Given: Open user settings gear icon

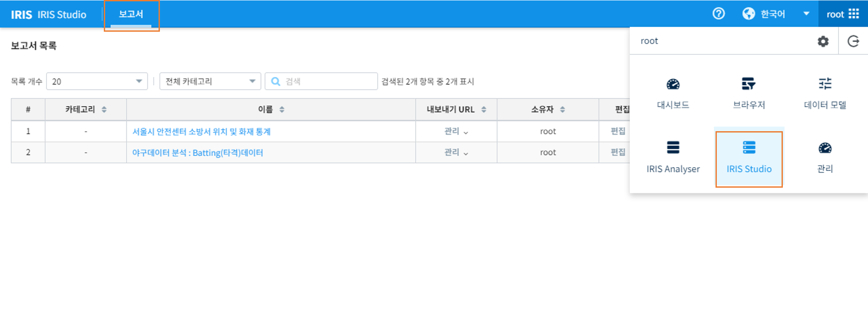Looking at the screenshot, I should click(x=823, y=41).
